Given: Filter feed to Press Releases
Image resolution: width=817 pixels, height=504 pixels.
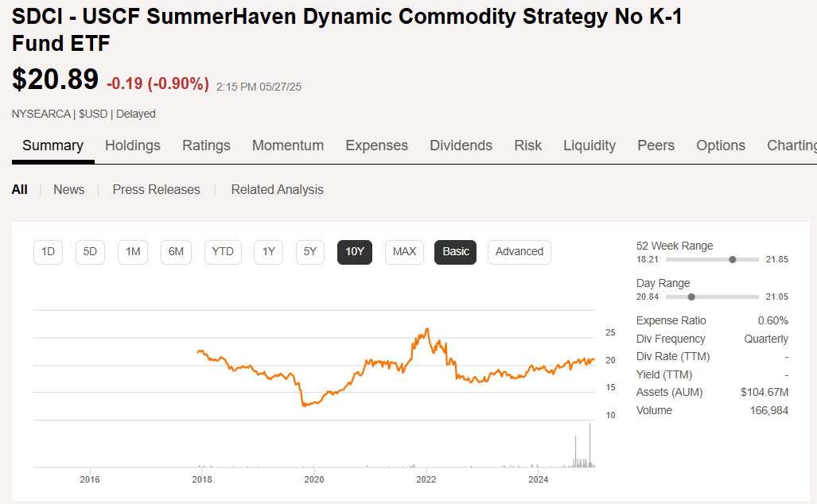Looking at the screenshot, I should pyautogui.click(x=156, y=189).
